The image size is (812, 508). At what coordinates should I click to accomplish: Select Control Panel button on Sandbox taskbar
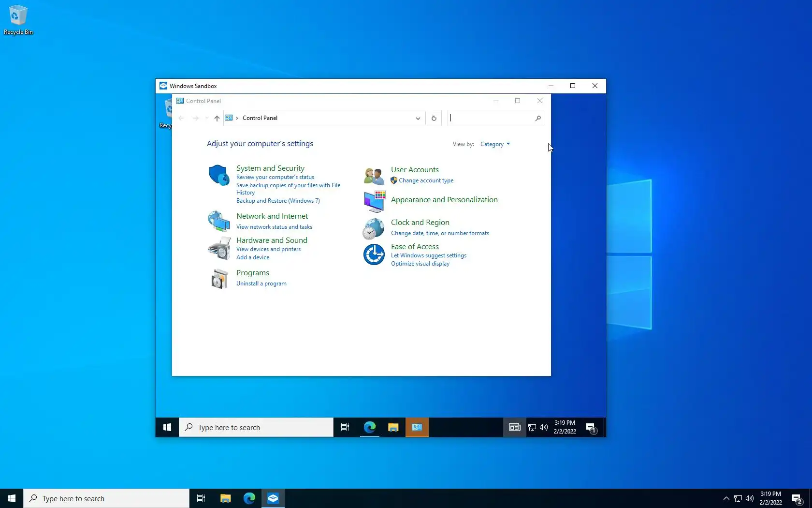[417, 427]
